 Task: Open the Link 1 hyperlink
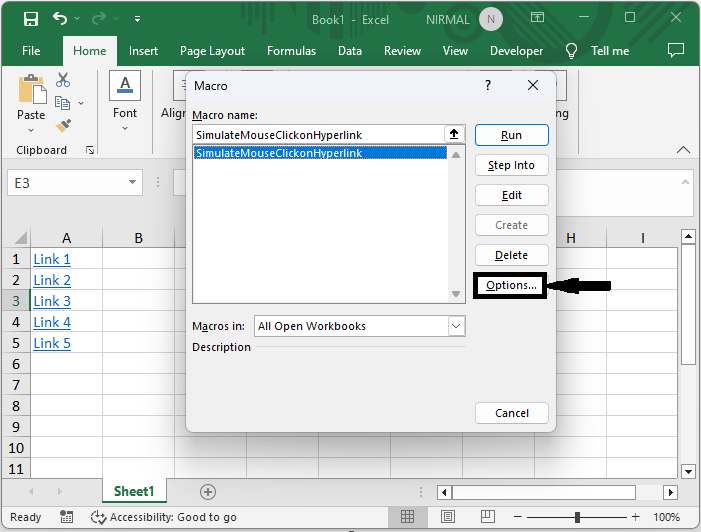pyautogui.click(x=52, y=259)
